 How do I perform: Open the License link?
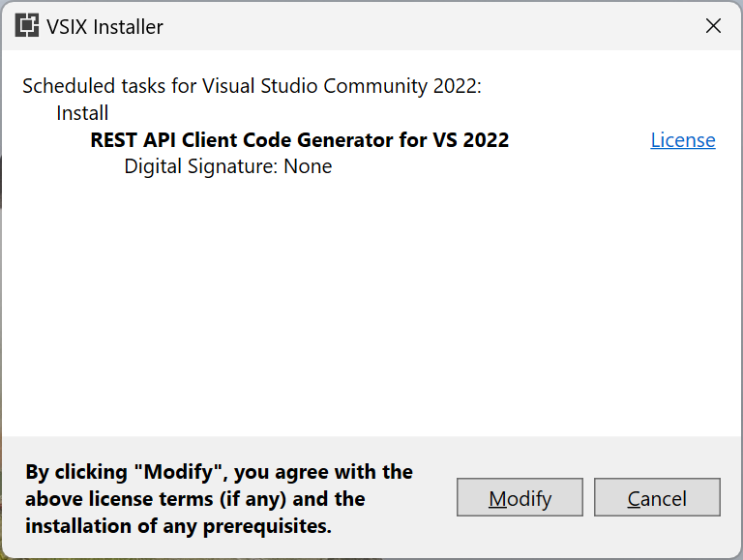click(x=683, y=140)
